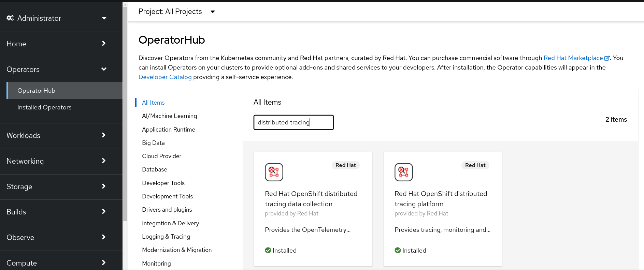Click the Red Hat Marketplace external link icon
Screen dimensions: 644x270
(x=607, y=58)
